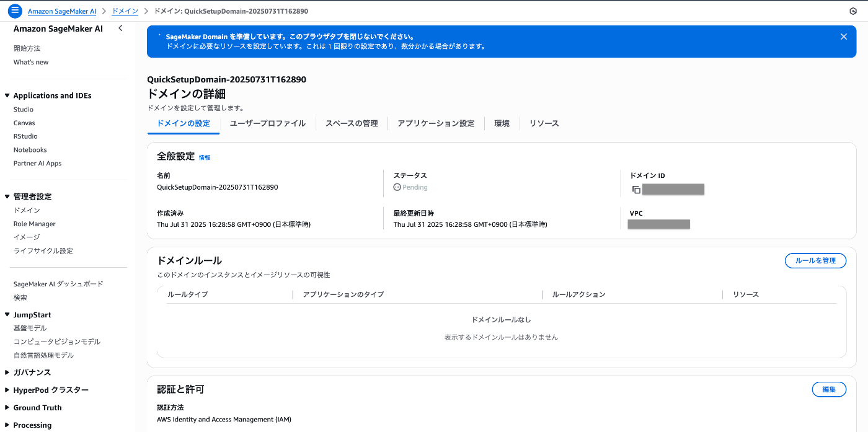Click the アプリケーションのタイプ column header
This screenshot has width=868, height=432.
tap(343, 294)
